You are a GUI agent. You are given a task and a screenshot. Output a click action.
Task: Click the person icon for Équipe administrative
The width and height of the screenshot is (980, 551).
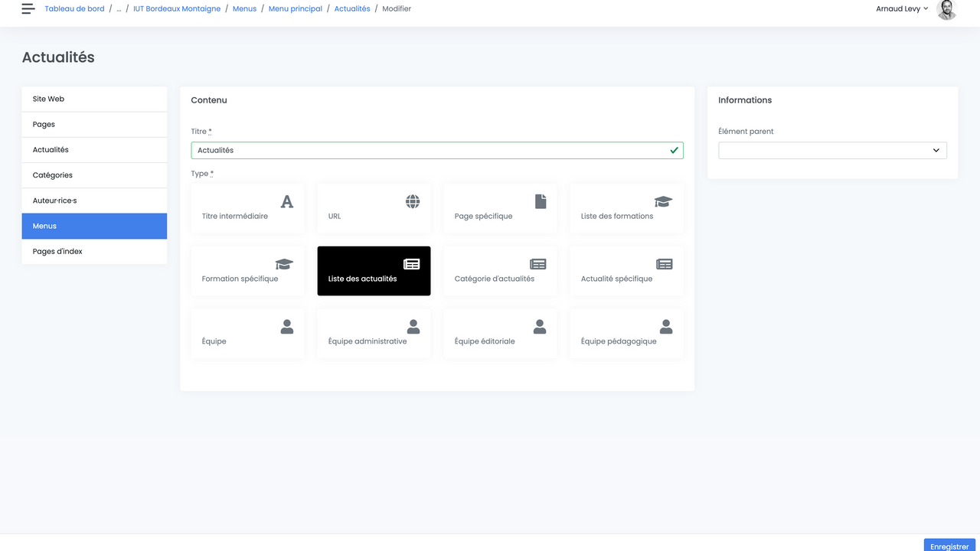click(x=413, y=327)
